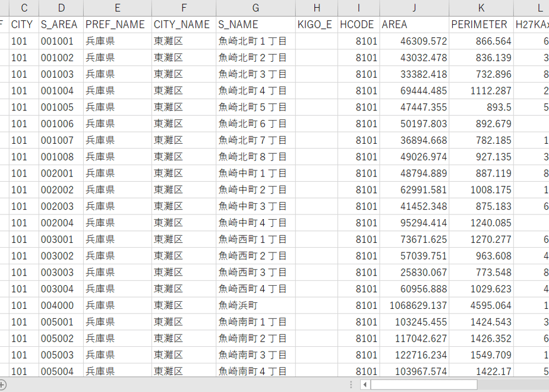Select cell 魚崎北町１丁目
Image resolution: width=549 pixels, height=392 pixels.
pos(255,42)
